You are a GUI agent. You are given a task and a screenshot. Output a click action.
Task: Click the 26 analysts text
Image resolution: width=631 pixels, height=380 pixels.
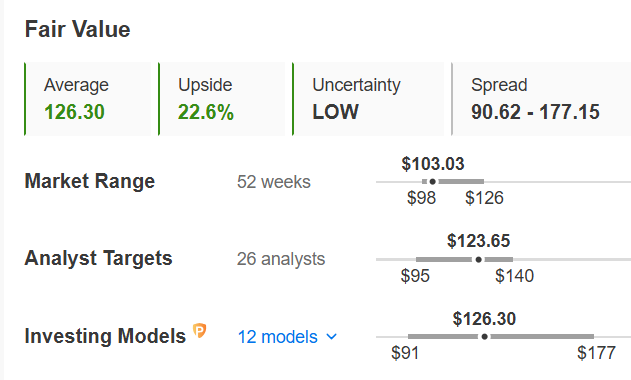point(281,259)
